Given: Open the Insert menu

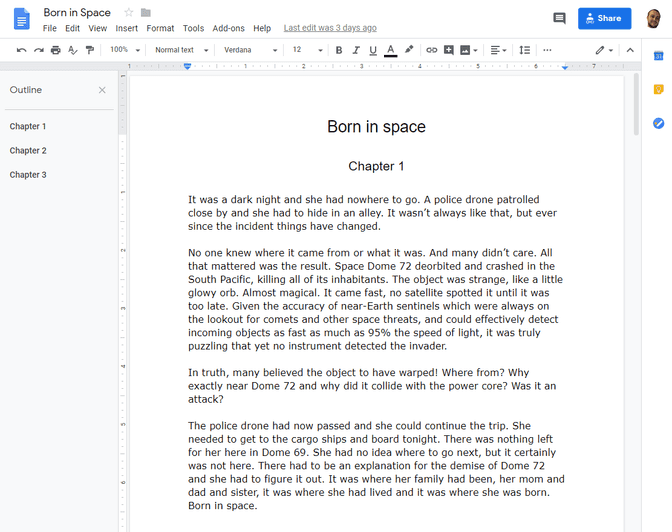Looking at the screenshot, I should click(x=126, y=28).
